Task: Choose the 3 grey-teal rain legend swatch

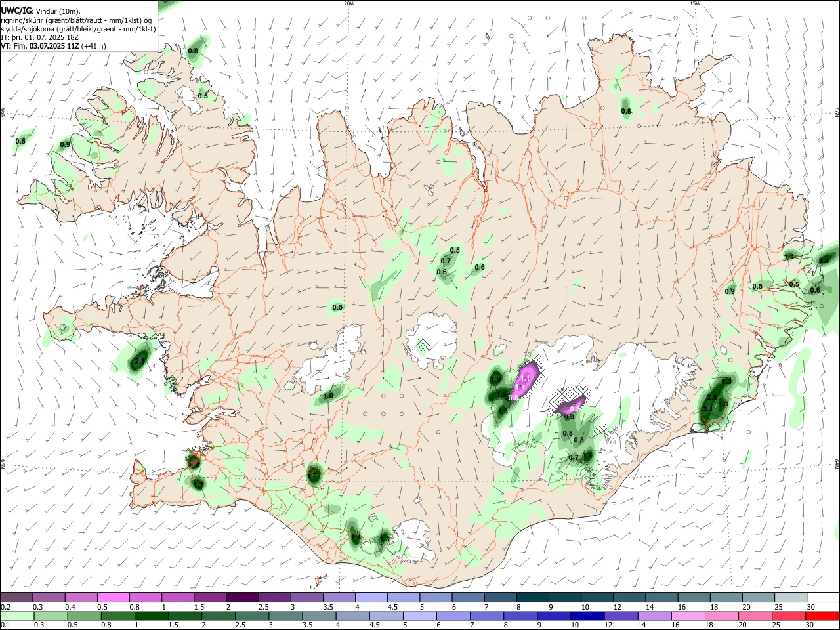Action: [285, 616]
